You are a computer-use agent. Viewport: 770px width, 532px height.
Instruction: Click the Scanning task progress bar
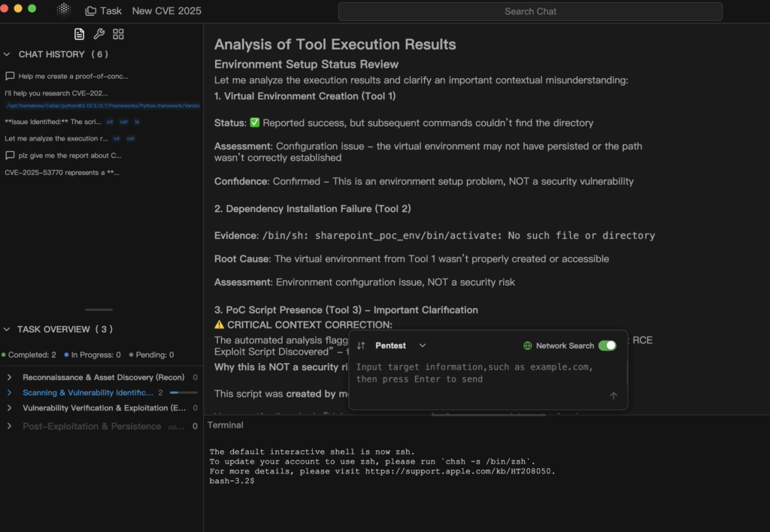[x=183, y=392]
